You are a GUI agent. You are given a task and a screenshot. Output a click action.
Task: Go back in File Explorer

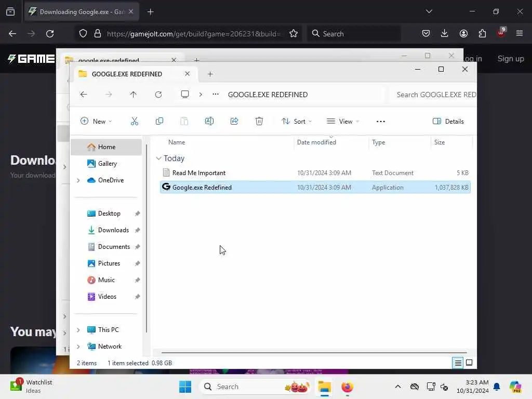click(x=84, y=95)
